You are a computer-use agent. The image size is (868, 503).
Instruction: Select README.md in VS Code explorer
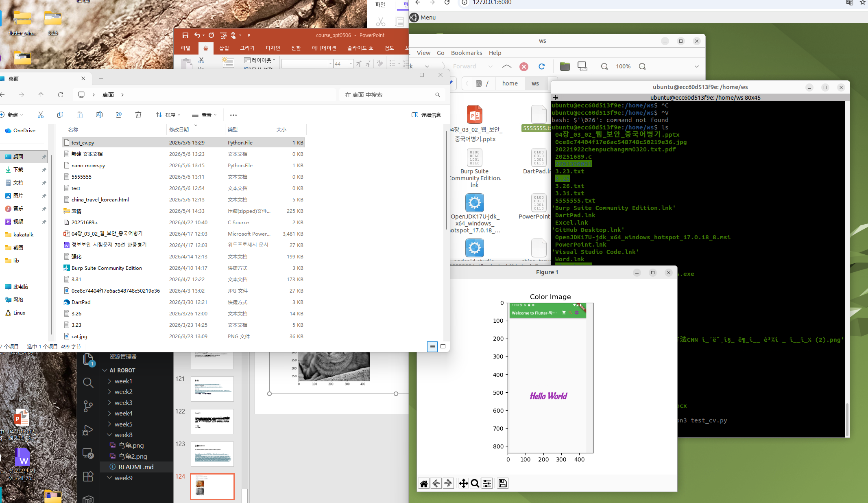point(136,467)
